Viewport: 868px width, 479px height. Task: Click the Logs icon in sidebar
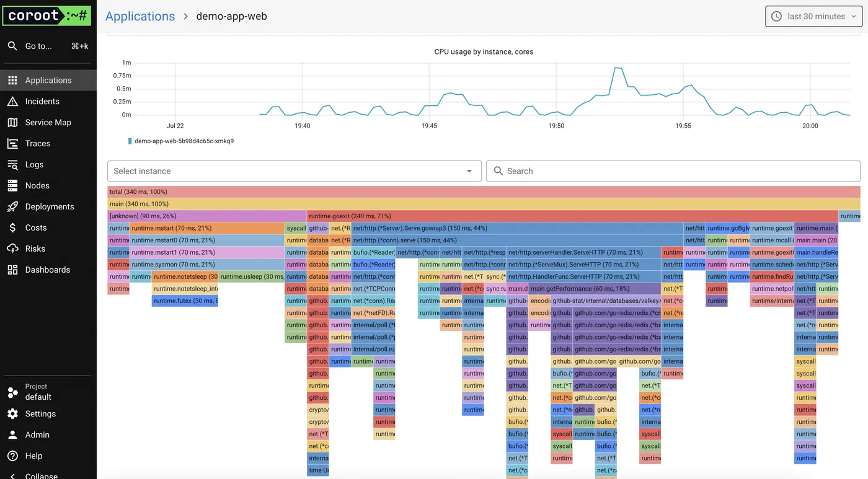[12, 164]
